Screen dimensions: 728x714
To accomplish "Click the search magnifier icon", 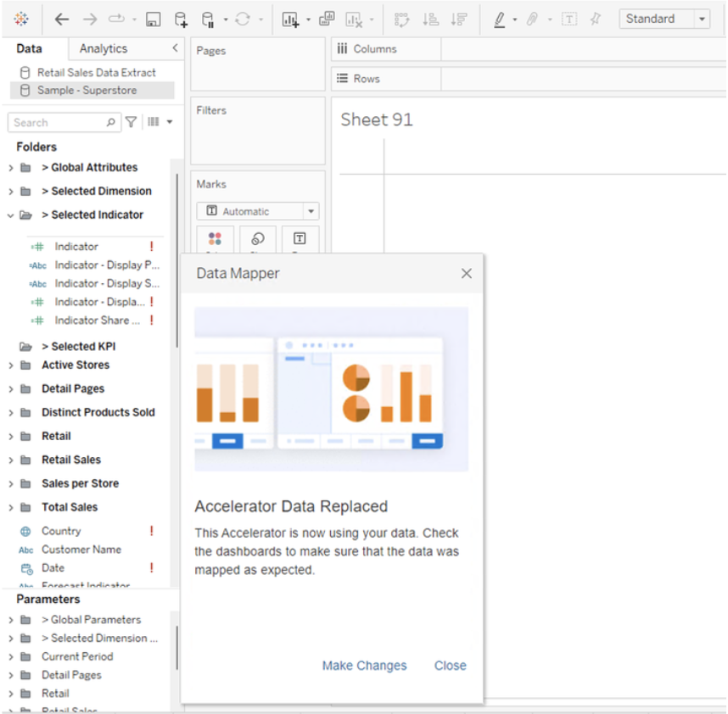I will point(110,122).
